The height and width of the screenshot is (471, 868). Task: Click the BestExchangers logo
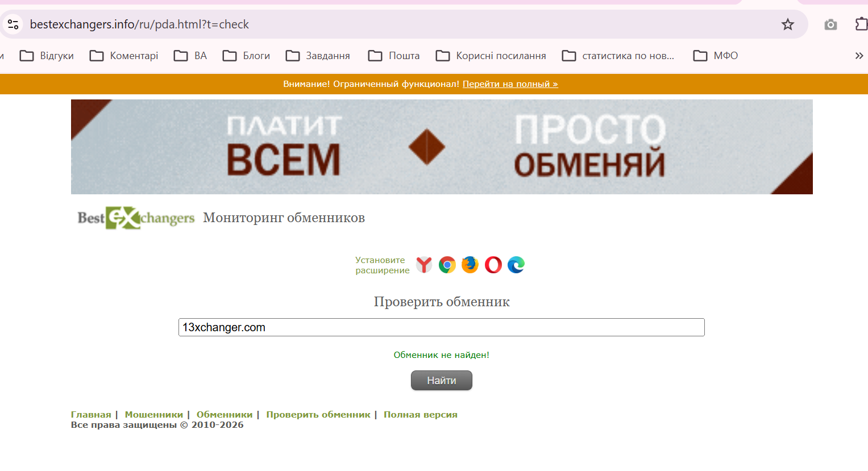[x=136, y=218]
